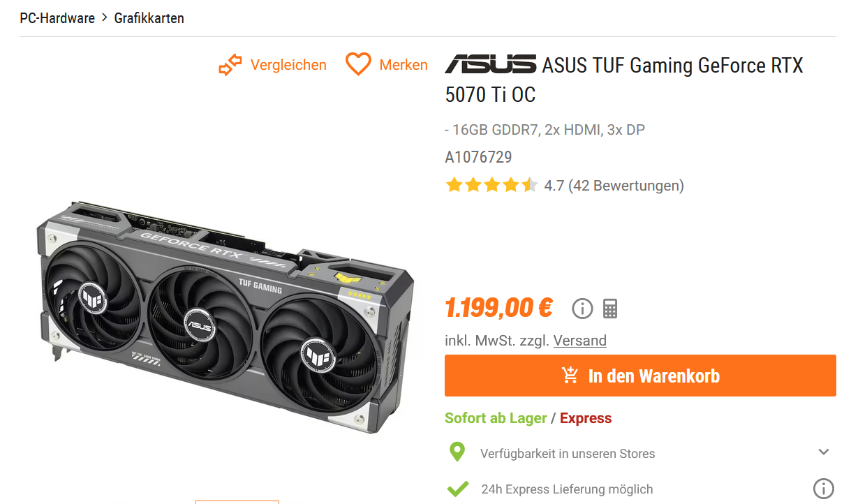Expand Verfügbarkeit in unseren Stores
The height and width of the screenshot is (504, 844).
(x=640, y=452)
